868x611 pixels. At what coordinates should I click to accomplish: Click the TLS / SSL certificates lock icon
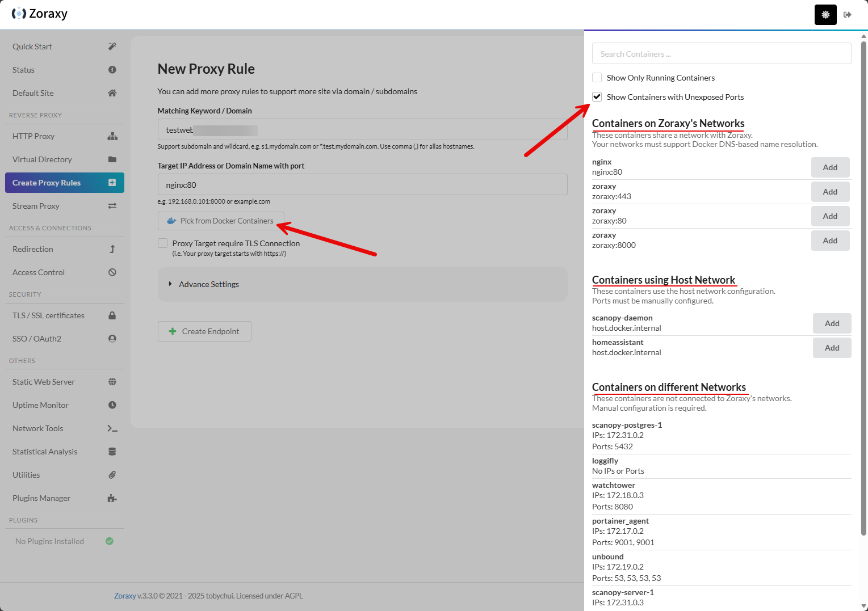[x=112, y=315]
